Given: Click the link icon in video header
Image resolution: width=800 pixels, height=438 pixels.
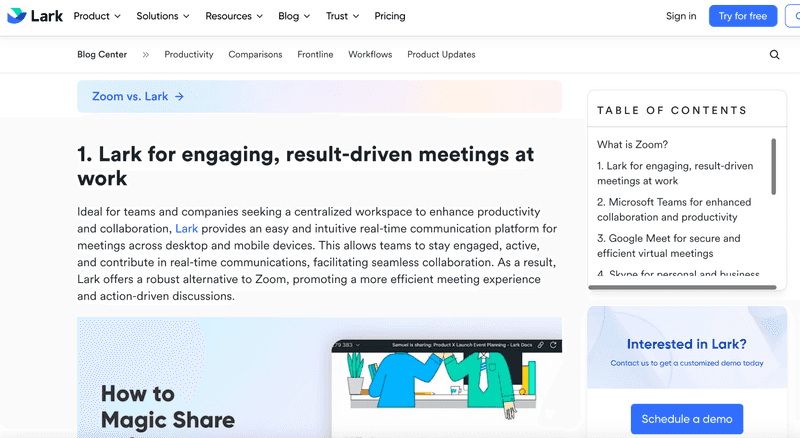Looking at the screenshot, I should (540, 345).
